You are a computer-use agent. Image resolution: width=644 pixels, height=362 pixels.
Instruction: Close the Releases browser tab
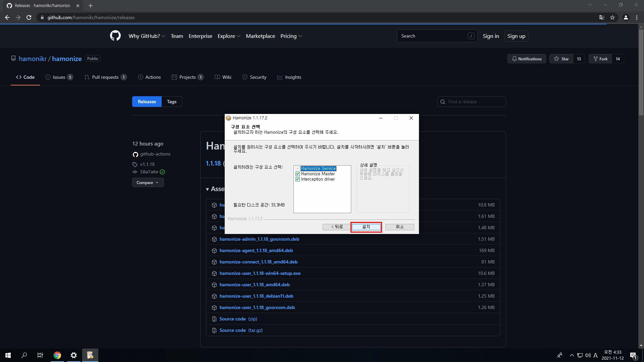click(78, 6)
